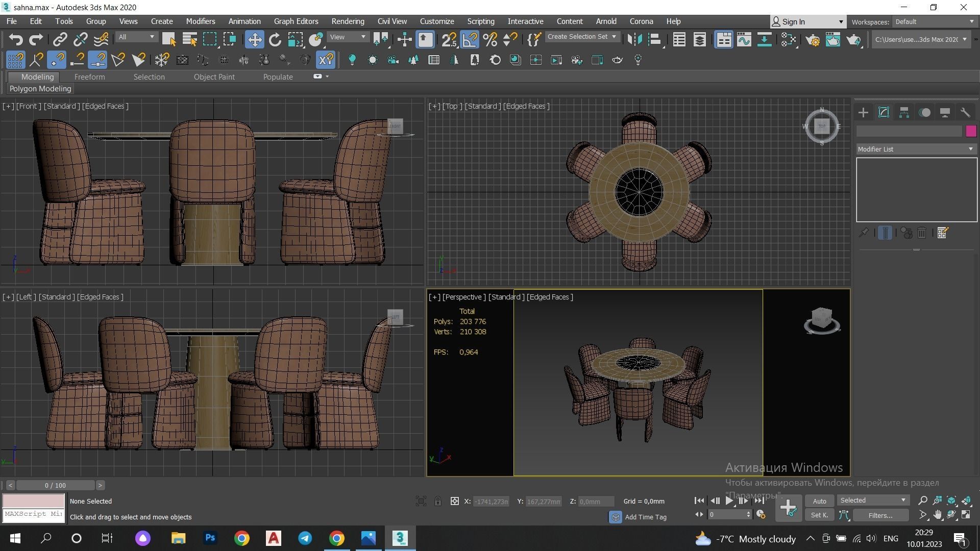980x551 pixels.
Task: Activate the Select and Move tool
Action: coord(254,39)
